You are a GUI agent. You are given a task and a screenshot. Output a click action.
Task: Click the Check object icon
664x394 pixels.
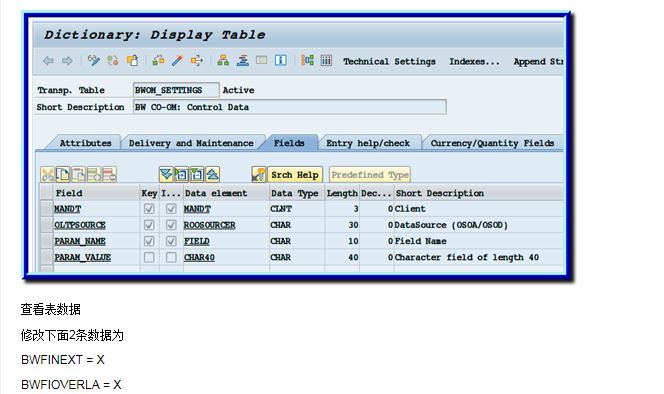(158, 61)
